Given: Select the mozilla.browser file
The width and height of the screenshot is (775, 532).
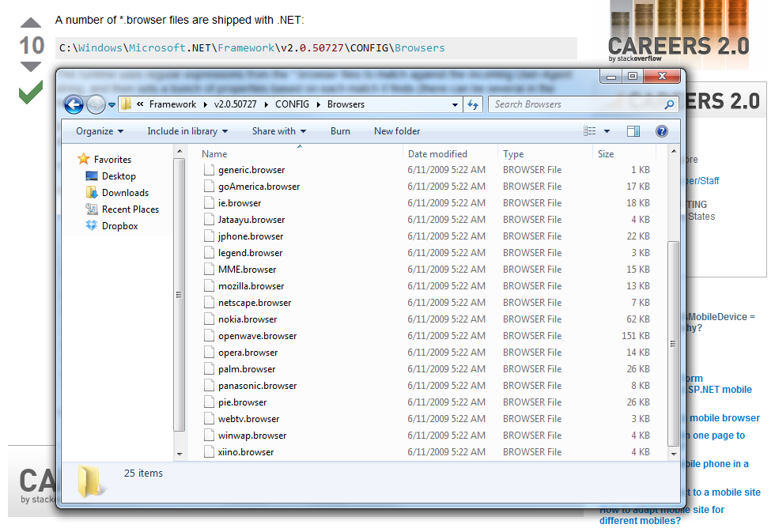Looking at the screenshot, I should tap(251, 286).
